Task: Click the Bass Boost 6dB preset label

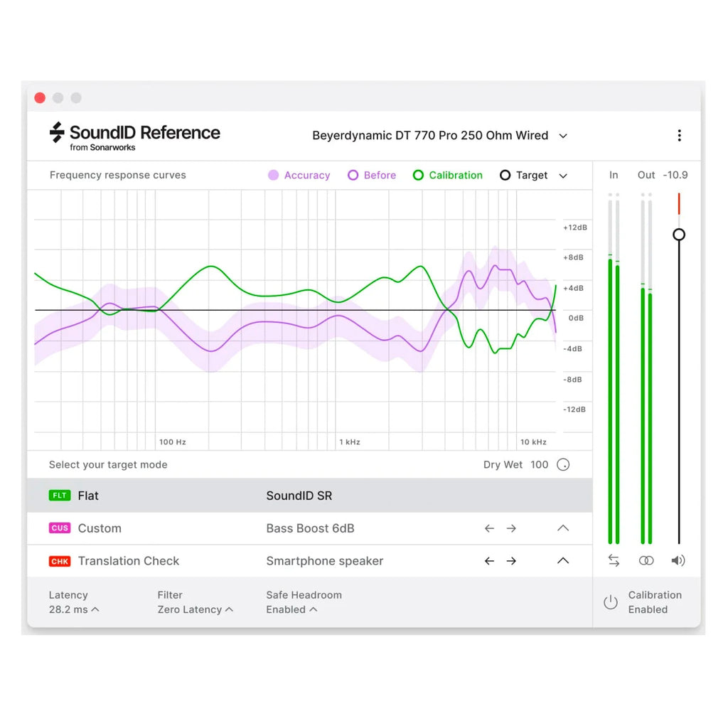Action: tap(310, 528)
